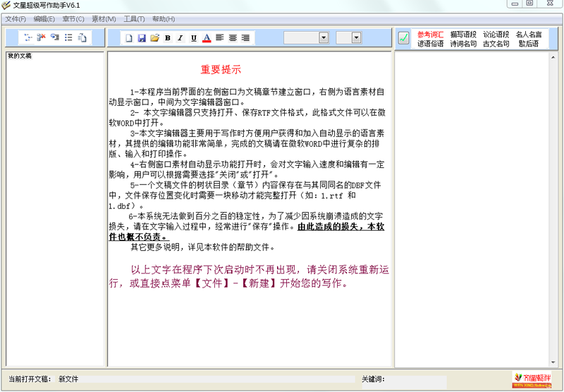Click the add chapter node icon
The image size is (564, 392).
[x=27, y=38]
